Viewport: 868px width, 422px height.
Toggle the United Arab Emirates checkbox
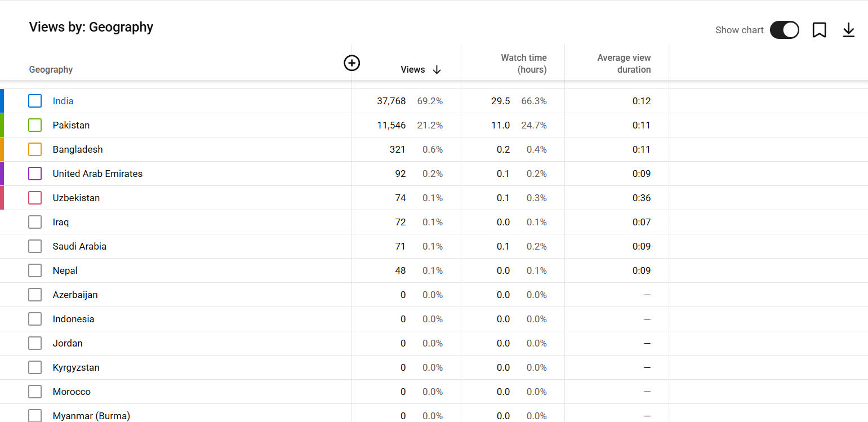point(35,174)
